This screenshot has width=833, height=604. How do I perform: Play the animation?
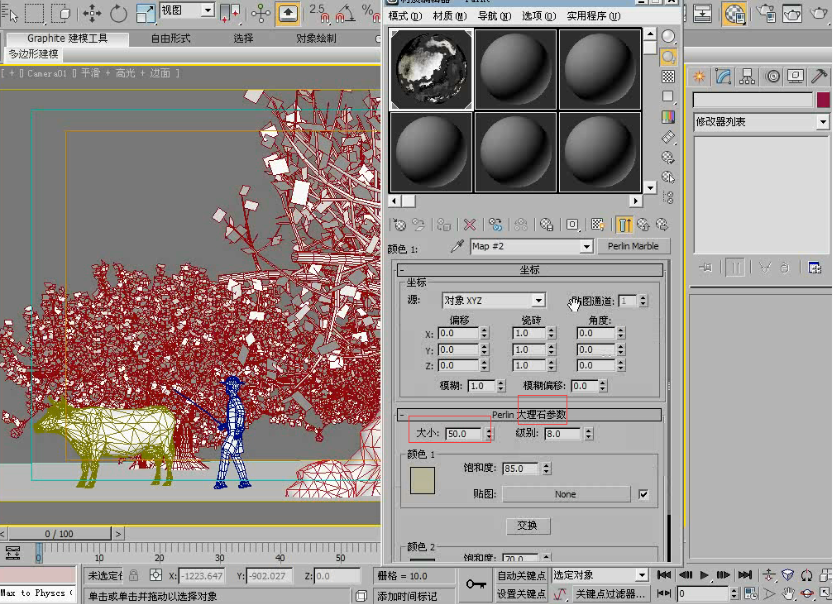click(x=704, y=575)
